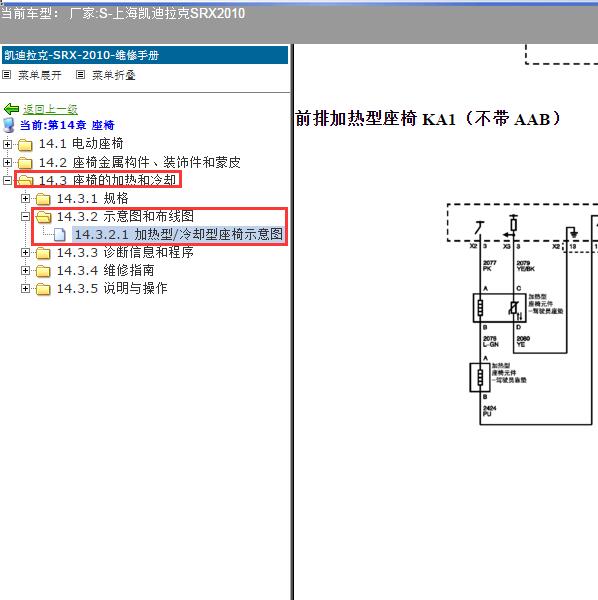598x600 pixels.
Task: Open the 14.3.5 说明与操作 item
Action: pos(112,288)
